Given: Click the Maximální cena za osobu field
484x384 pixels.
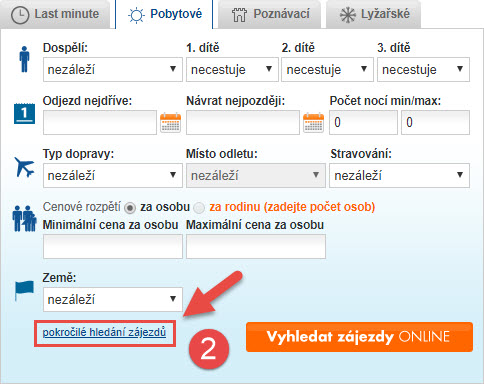Looking at the screenshot, I should 256,246.
